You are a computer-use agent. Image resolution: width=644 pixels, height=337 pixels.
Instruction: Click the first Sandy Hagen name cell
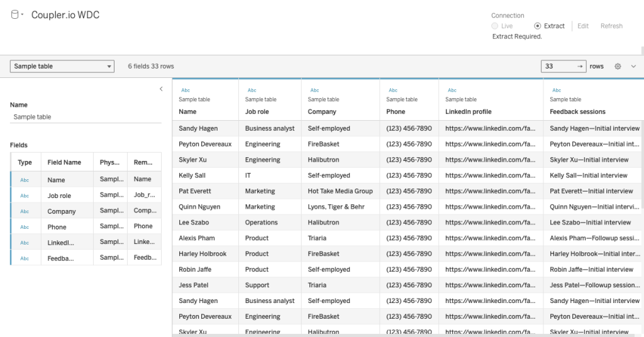(198, 128)
